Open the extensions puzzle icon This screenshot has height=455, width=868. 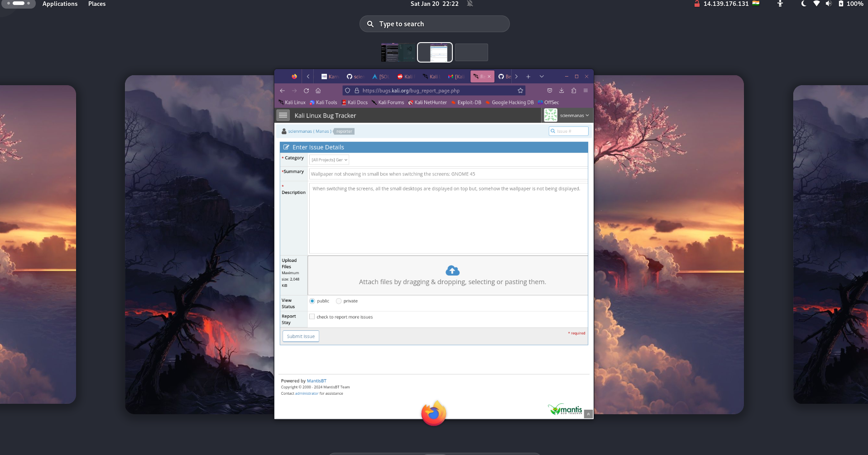coord(574,91)
